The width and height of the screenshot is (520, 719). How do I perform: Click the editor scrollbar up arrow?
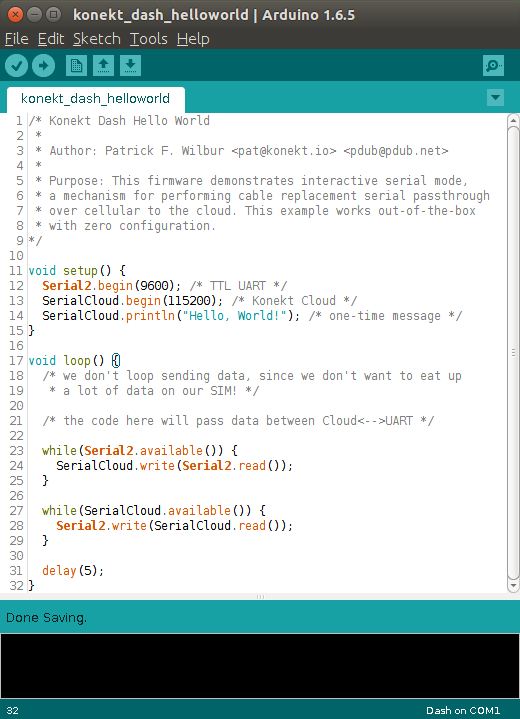513,121
